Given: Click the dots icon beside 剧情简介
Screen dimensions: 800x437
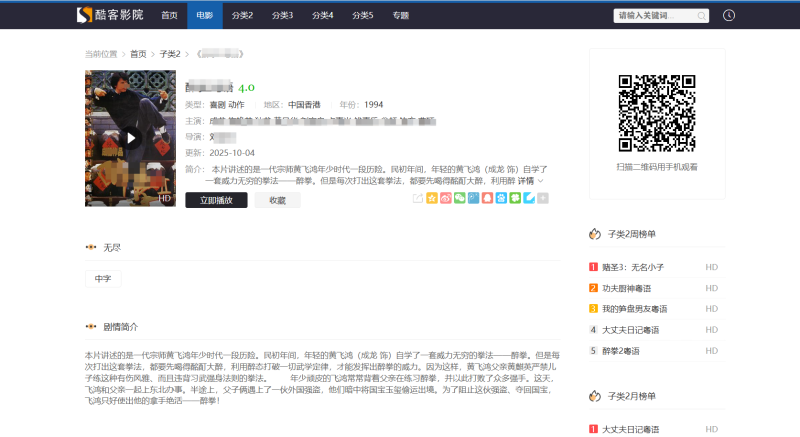Looking at the screenshot, I should coord(91,327).
